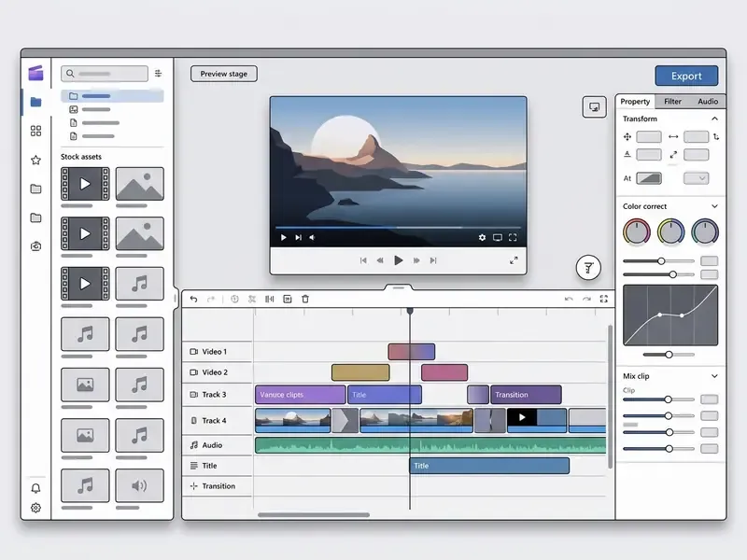Click the diagonal scale icon in Transform
The height and width of the screenshot is (560, 747).
pyautogui.click(x=673, y=155)
